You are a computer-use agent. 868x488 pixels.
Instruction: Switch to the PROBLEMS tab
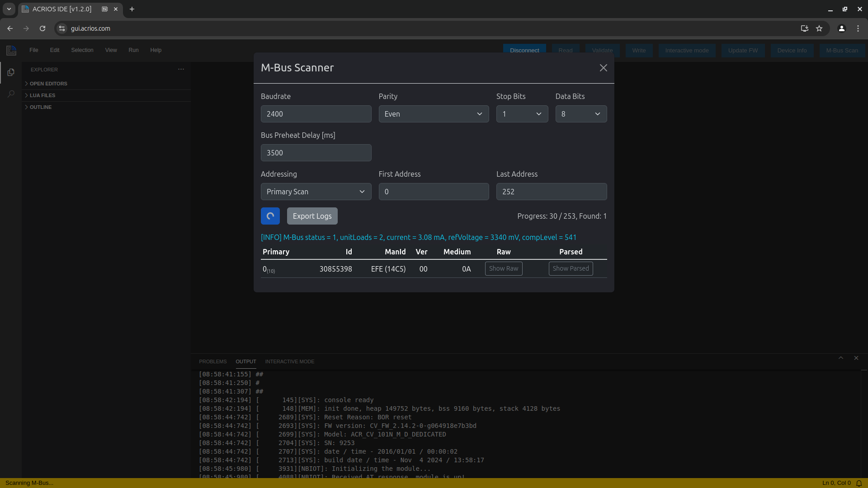(212, 361)
